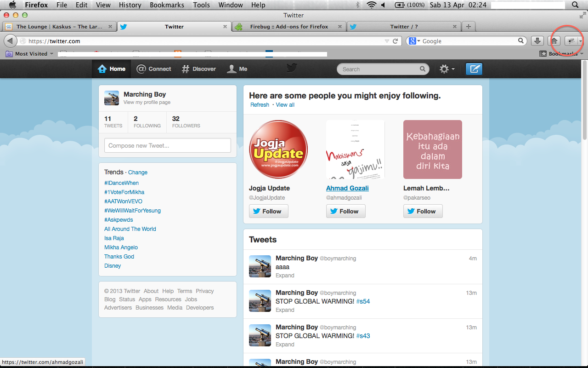Screen dimensions: 588x368
Task: Open the Firebug button dropdown arrow
Action: tap(581, 41)
